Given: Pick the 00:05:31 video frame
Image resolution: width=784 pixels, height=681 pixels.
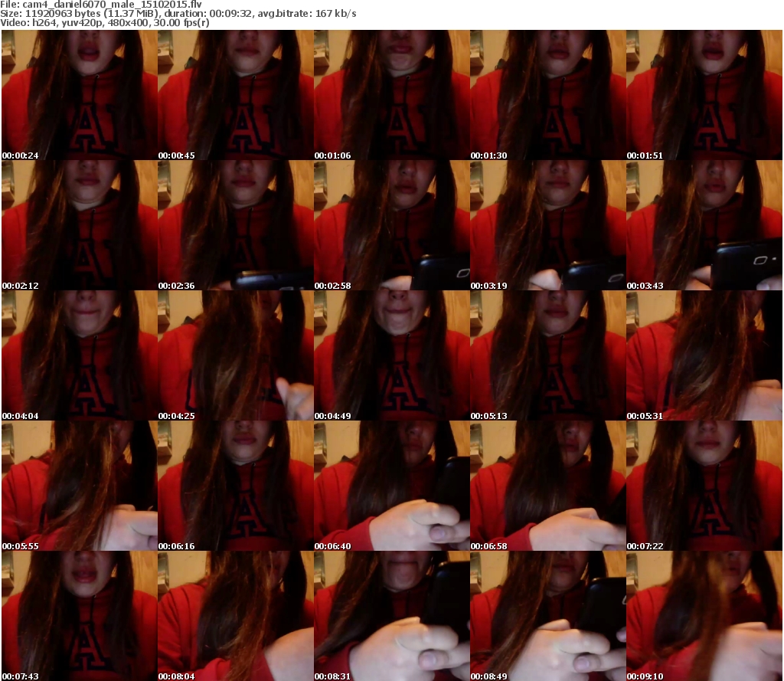Looking at the screenshot, I should click(704, 355).
